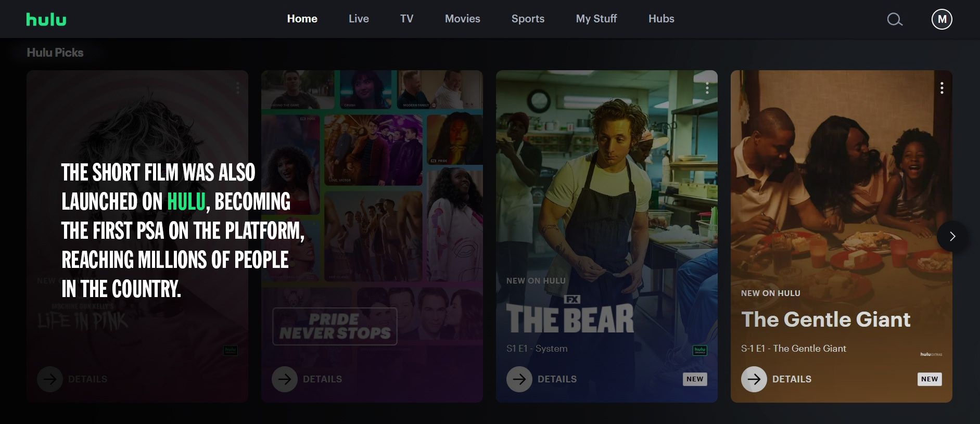Click arrow icon for The Gentle Giant details
This screenshot has width=980, height=424.
point(754,379)
